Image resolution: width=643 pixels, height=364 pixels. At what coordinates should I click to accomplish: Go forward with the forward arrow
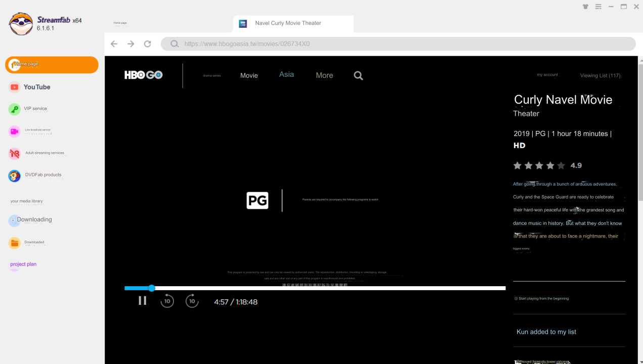(x=131, y=44)
